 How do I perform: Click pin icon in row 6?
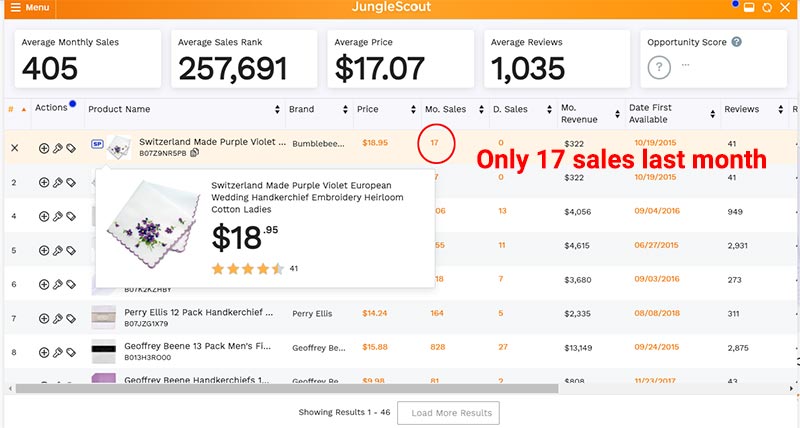(x=58, y=284)
